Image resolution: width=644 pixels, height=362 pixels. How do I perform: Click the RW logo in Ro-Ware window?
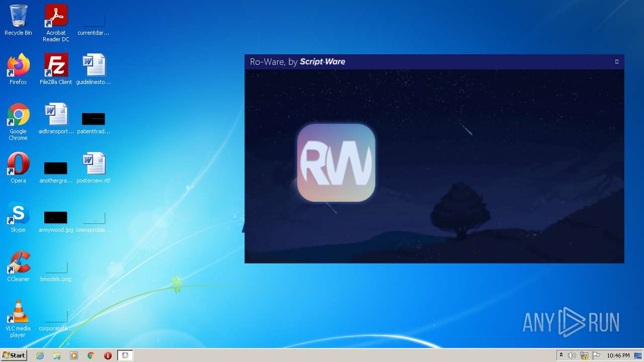336,163
